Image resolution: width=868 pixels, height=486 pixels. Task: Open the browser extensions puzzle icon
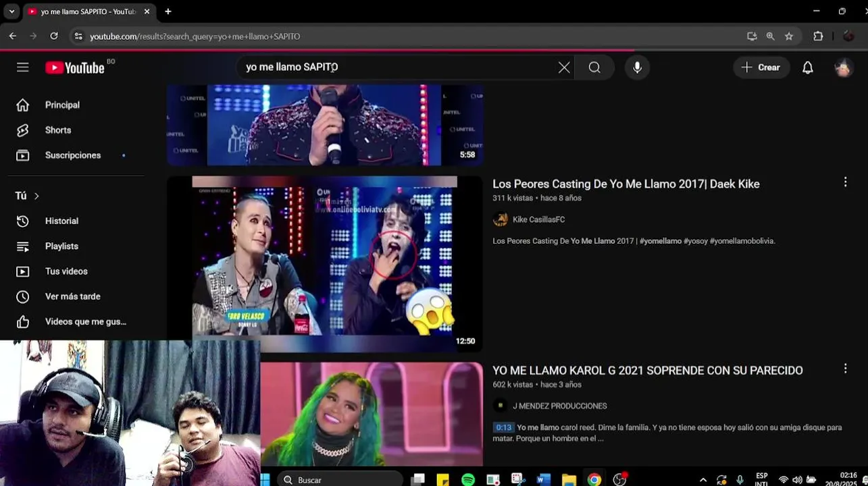[x=818, y=36]
